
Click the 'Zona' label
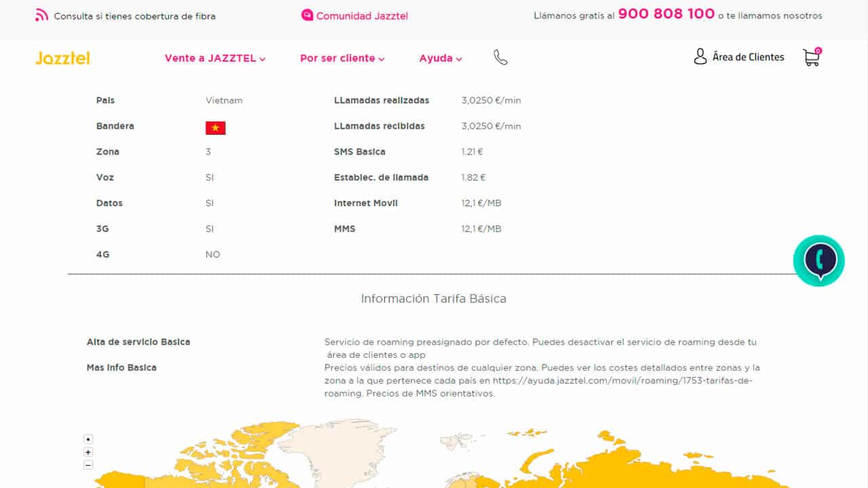pos(108,152)
